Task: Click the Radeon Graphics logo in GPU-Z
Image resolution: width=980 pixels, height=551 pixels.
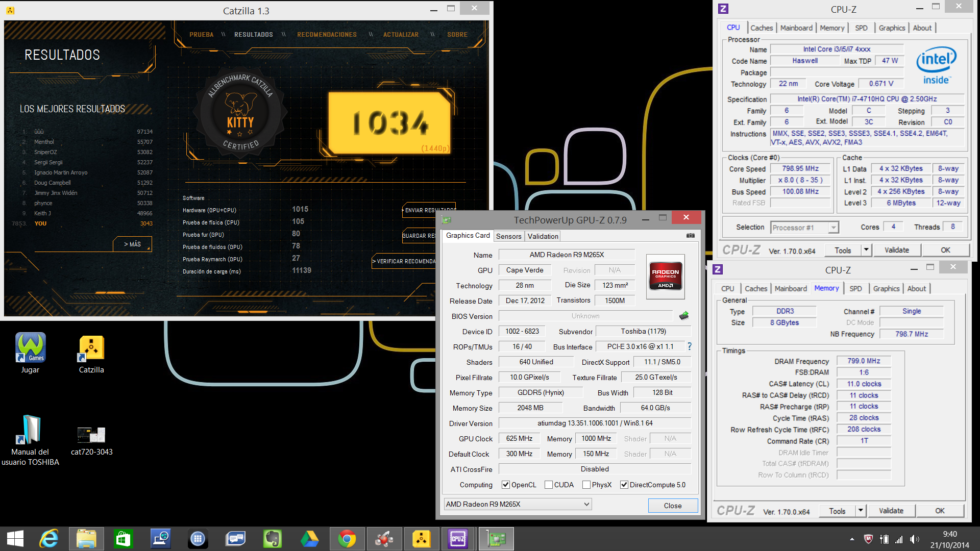Action: 665,277
